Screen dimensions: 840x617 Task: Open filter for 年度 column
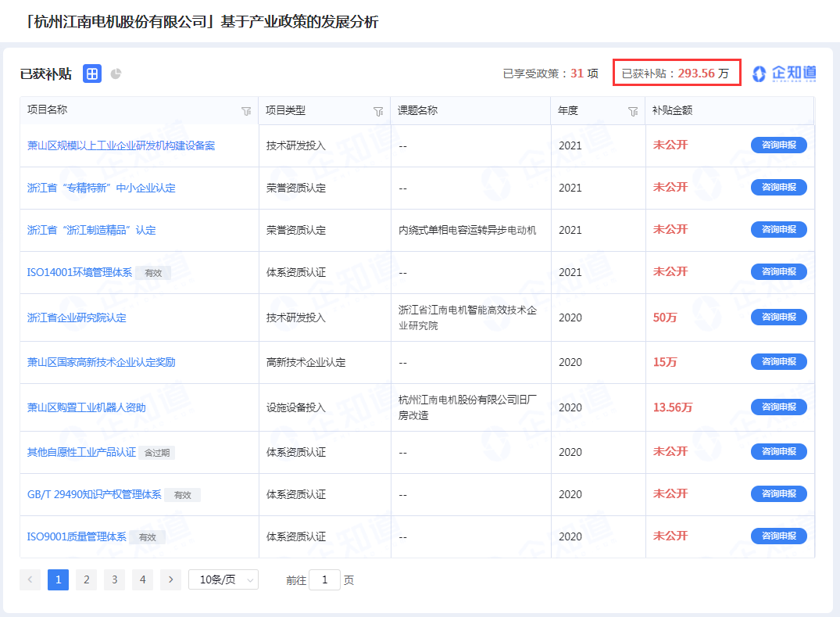coord(633,111)
